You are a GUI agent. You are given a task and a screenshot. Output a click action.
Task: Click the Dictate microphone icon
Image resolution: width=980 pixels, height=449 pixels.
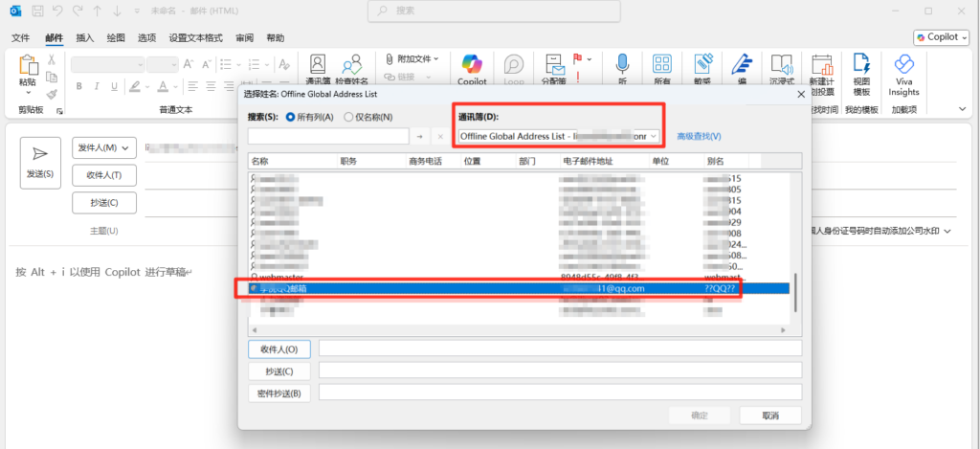(622, 64)
